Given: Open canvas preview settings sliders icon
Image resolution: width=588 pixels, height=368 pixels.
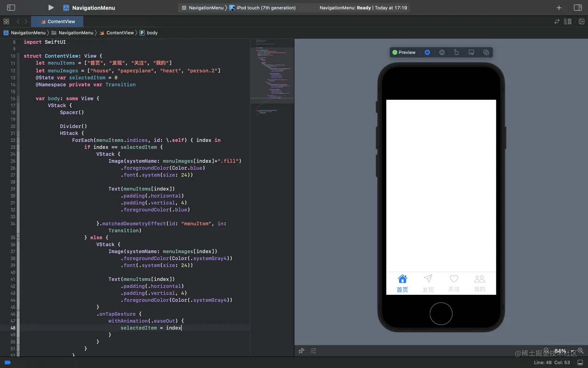Looking at the screenshot, I should tap(313, 351).
